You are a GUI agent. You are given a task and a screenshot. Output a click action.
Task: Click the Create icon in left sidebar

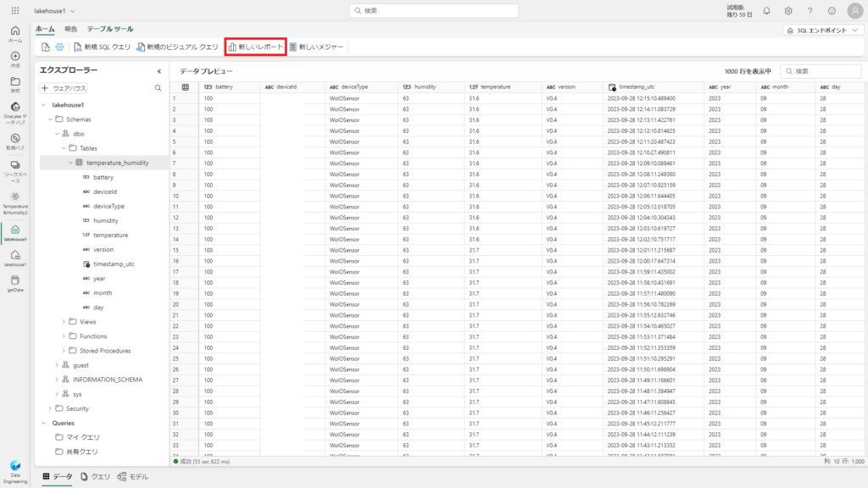coord(15,59)
